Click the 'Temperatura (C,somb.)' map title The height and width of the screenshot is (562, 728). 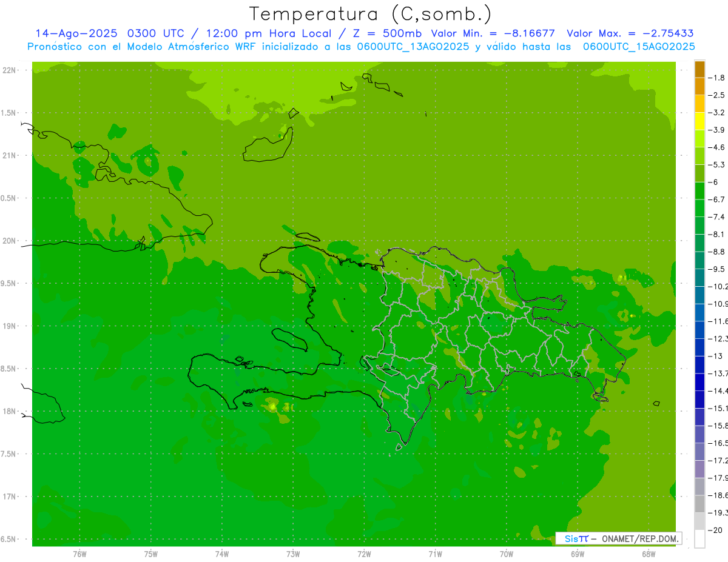pyautogui.click(x=370, y=14)
